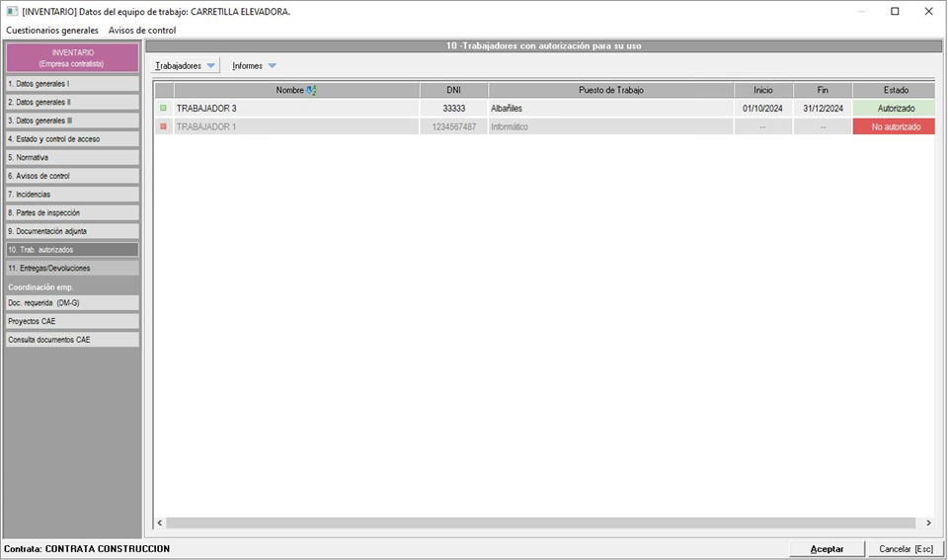Click DNI value 1234567487
Screen dimensions: 948x560
(x=453, y=127)
